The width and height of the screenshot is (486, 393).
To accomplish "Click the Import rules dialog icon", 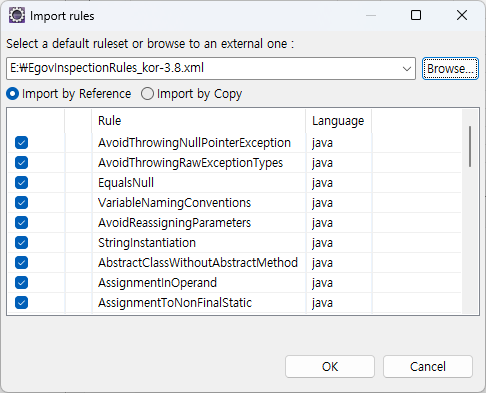I will click(17, 15).
